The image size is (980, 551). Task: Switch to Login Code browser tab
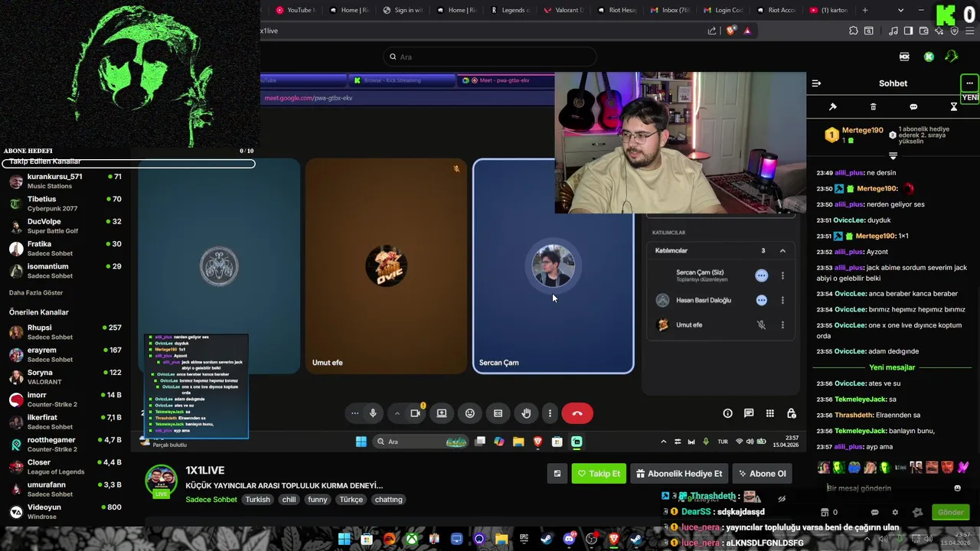pos(723,10)
